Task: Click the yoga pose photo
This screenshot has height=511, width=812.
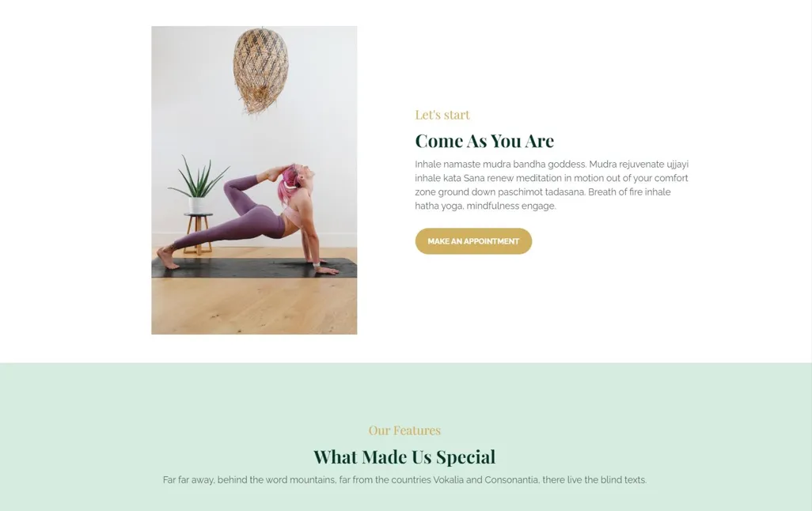Action: (254, 180)
